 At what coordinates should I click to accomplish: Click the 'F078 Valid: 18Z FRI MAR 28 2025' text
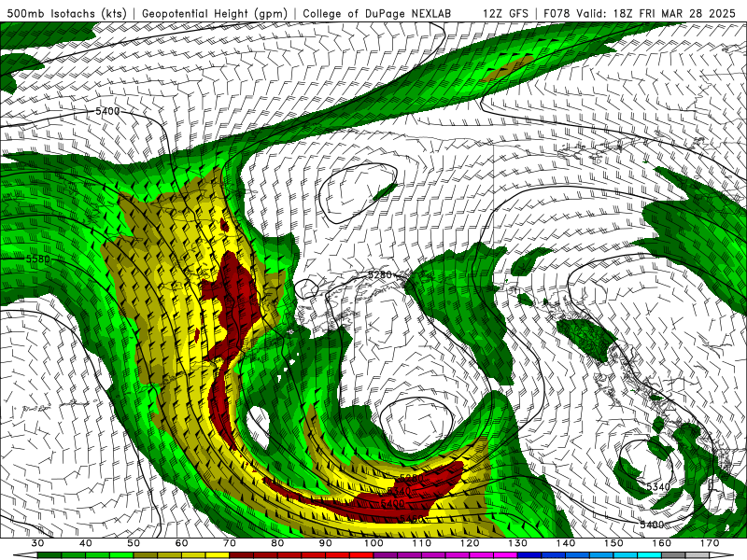click(640, 14)
